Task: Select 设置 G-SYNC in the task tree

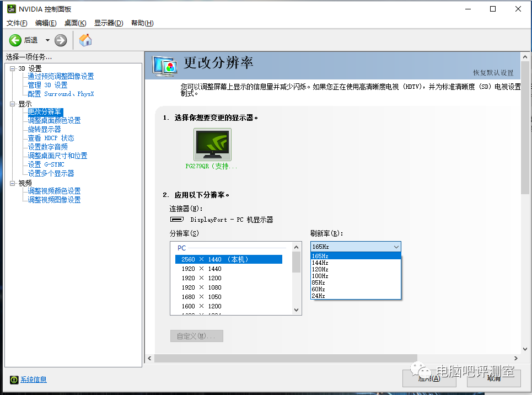Action: coord(45,164)
